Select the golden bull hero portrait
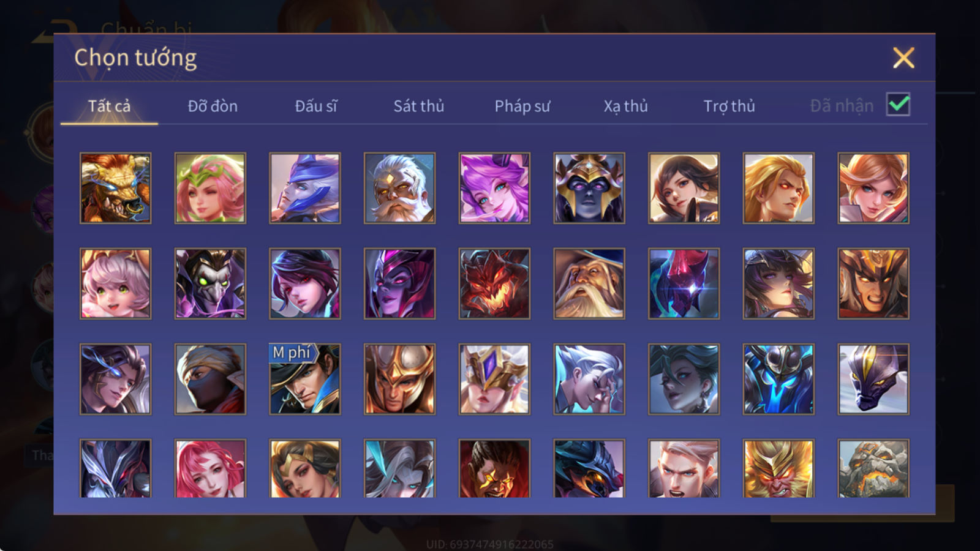 (x=115, y=188)
